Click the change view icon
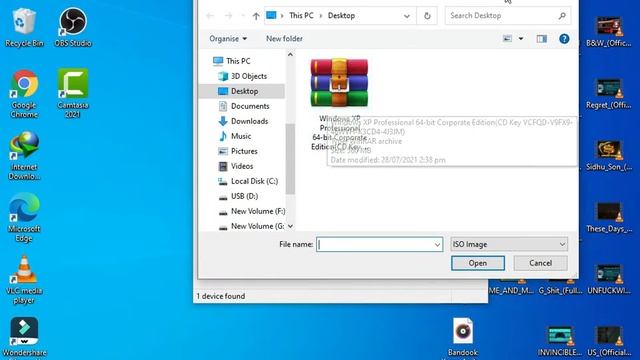This screenshot has height=360, width=640. click(507, 39)
